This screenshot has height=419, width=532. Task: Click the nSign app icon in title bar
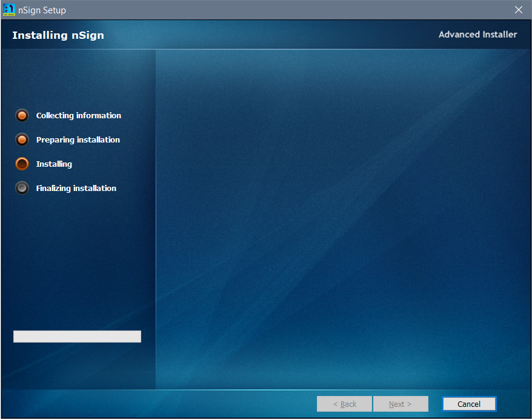[x=9, y=10]
